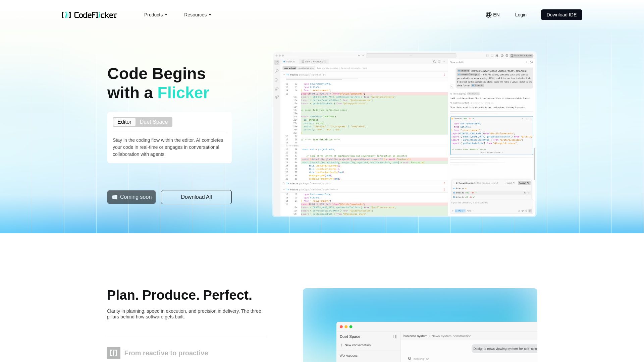The image size is (644, 362).
Task: Click the Download IDE button
Action: point(561,15)
